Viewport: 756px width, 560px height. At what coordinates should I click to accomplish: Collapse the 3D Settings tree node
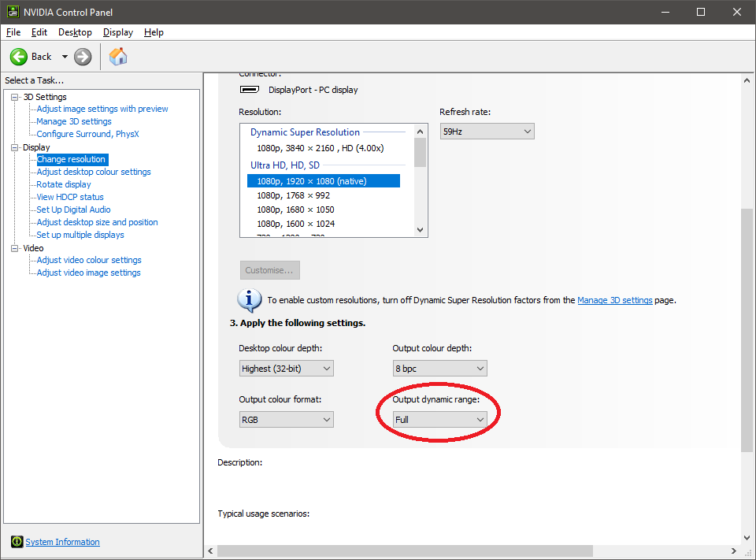tap(14, 97)
